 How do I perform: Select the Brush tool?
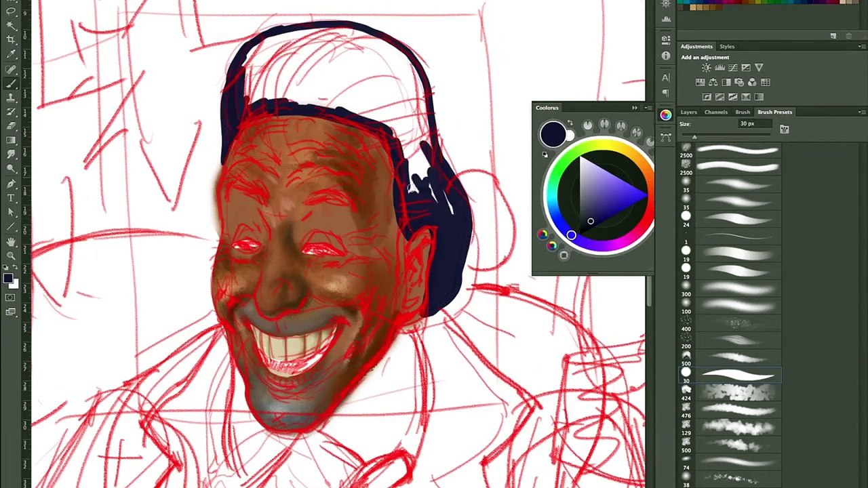point(11,83)
